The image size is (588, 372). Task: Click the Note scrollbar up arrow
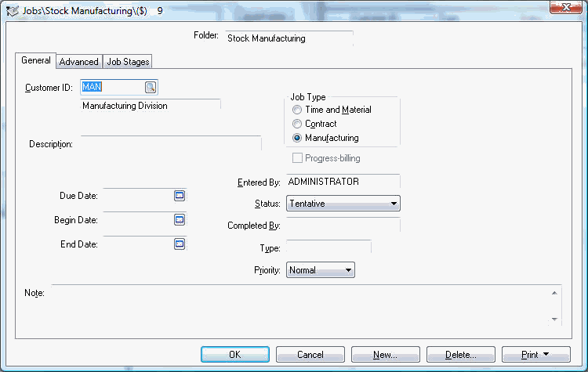554,293
